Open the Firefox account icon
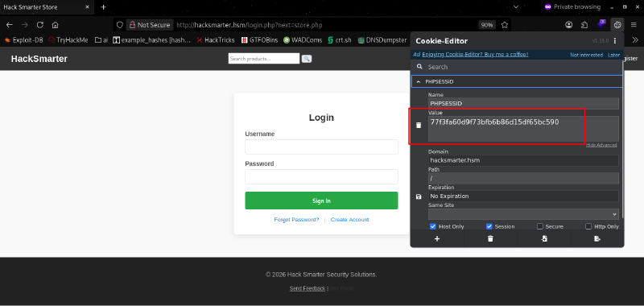Screen dimensions: 644x306 point(569,25)
